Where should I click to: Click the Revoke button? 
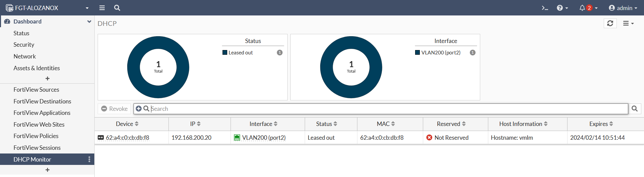tap(114, 108)
